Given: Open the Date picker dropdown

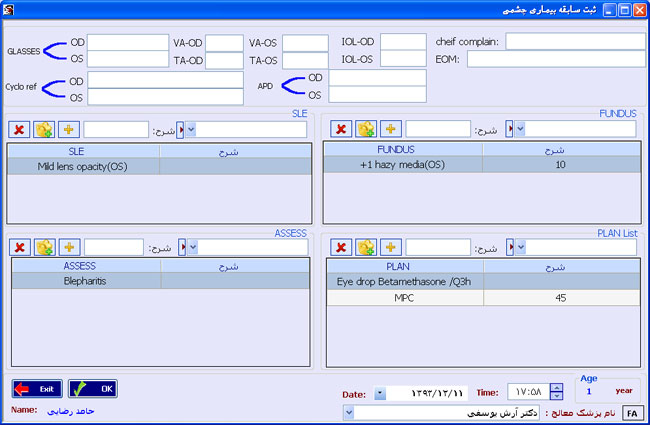Looking at the screenshot, I should [x=380, y=393].
